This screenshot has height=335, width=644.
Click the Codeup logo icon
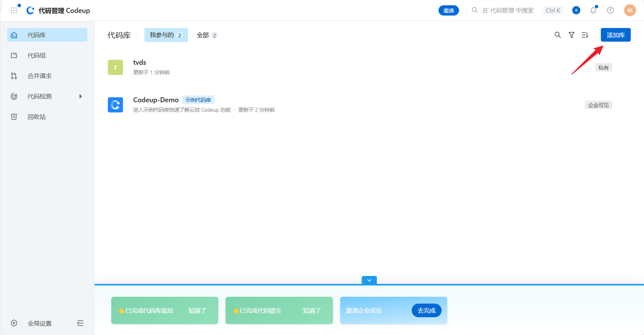(x=30, y=10)
